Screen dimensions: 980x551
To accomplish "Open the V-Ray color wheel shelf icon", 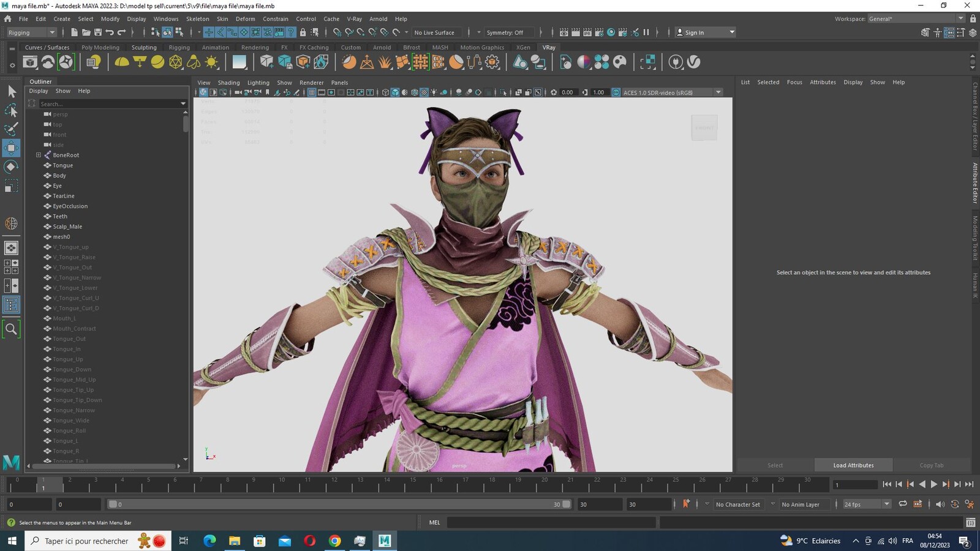I will pos(584,62).
